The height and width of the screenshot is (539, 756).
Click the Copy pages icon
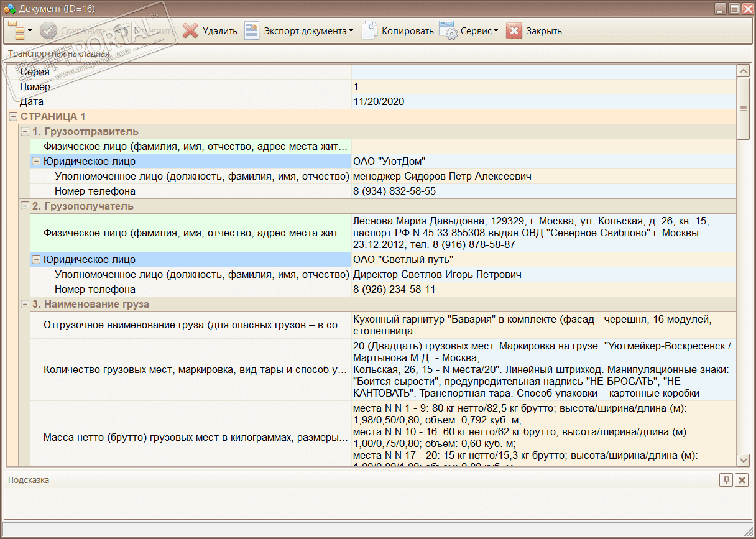click(369, 30)
